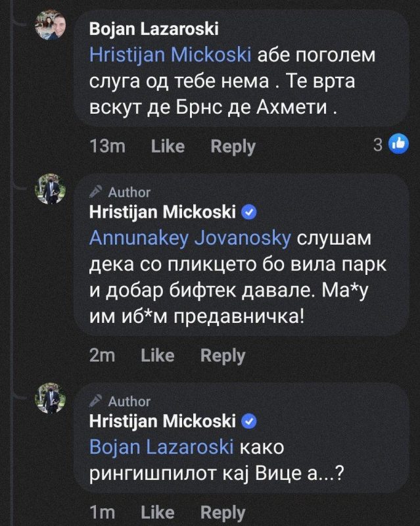Viewport: 420px width, 526px height.
Task: Reply to the 1m comment
Action: (223, 512)
